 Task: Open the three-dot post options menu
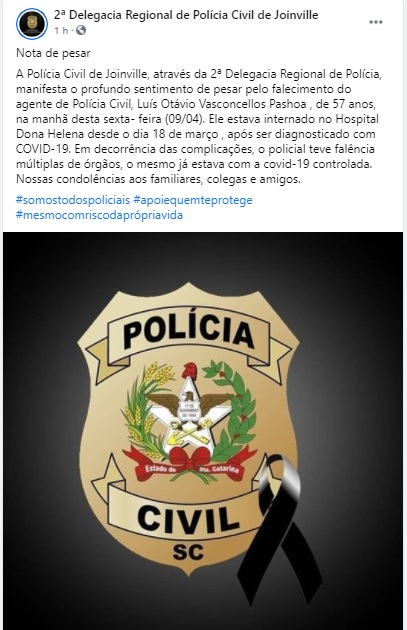click(376, 22)
